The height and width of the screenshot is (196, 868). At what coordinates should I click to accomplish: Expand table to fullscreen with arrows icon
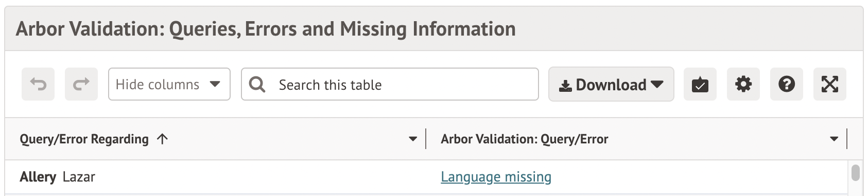coord(830,84)
